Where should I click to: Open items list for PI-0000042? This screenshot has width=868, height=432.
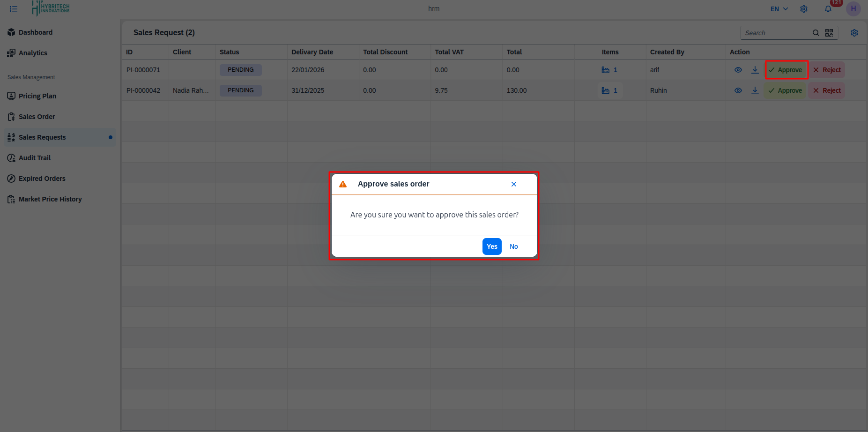tap(609, 90)
